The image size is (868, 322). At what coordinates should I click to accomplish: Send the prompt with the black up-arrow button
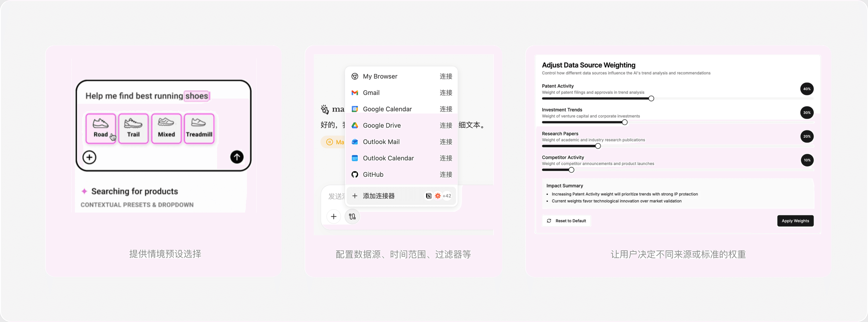pos(236,157)
